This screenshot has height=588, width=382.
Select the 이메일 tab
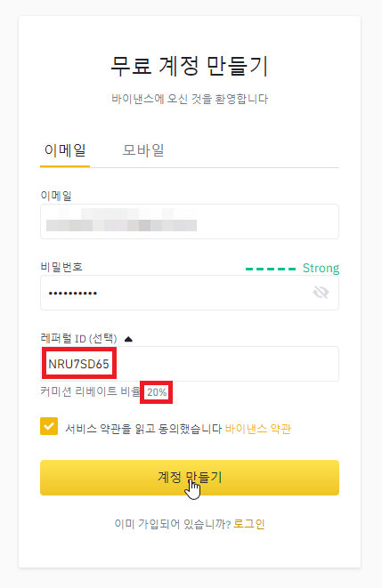point(65,150)
